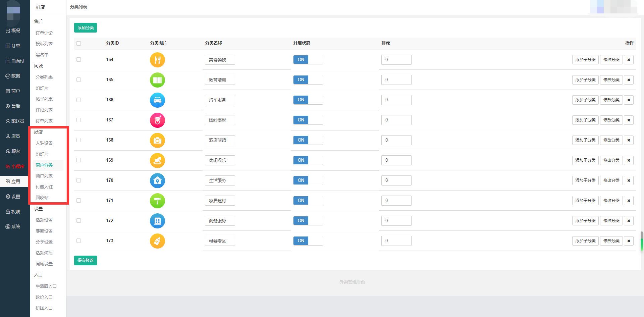Screen dimensions: 644x317
Task: Open 商户列表 in the sidebar menu
Action: coord(44,176)
